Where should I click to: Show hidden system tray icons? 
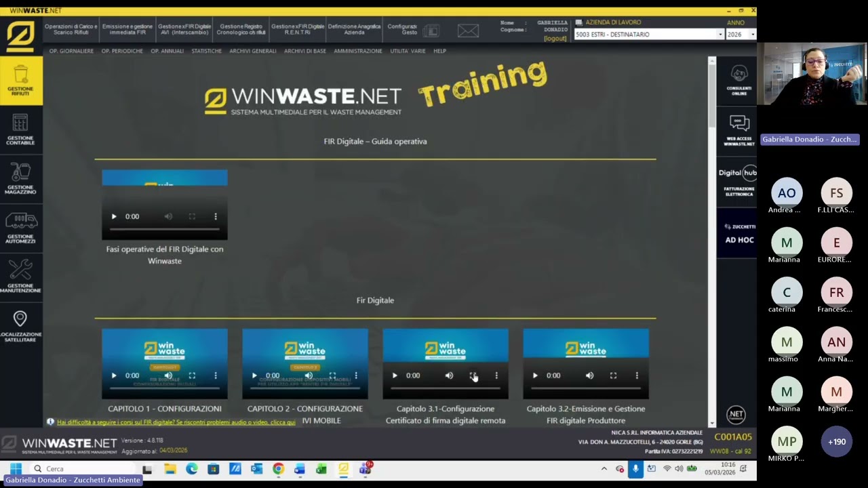pos(604,468)
